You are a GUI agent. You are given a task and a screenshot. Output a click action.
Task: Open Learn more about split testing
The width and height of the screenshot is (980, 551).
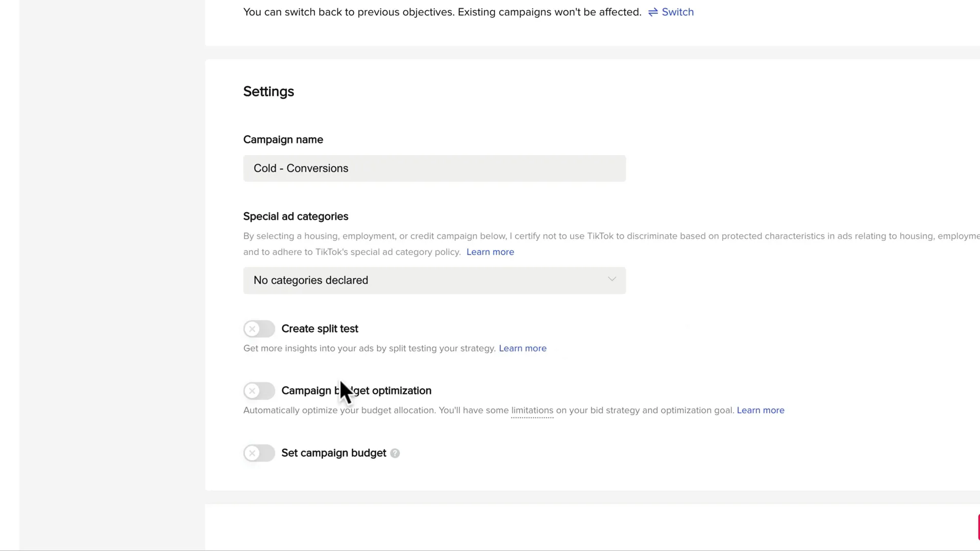(522, 348)
